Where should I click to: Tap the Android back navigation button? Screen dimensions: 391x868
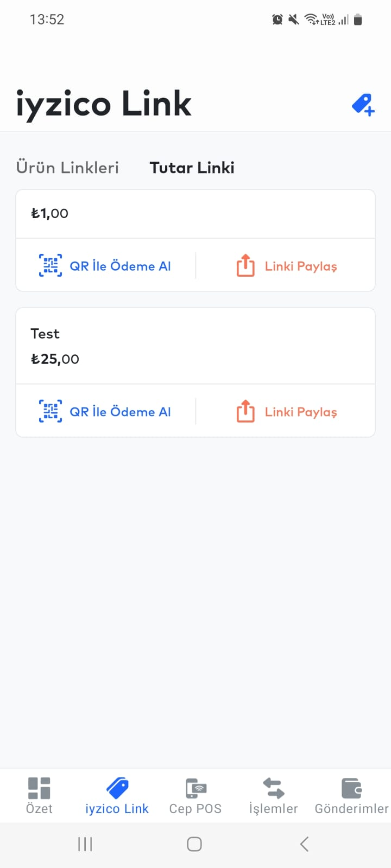305,844
